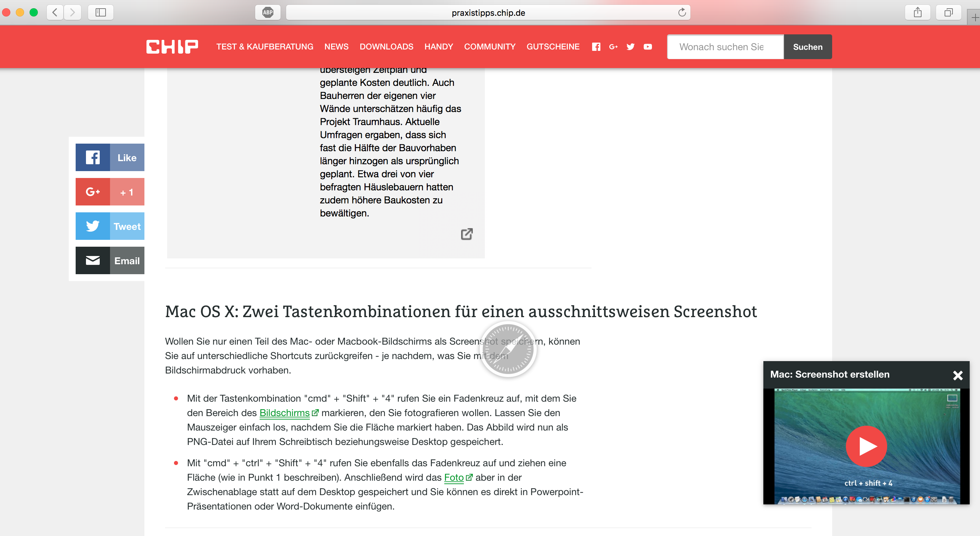This screenshot has height=536, width=980.
Task: Open the DOWNLOADS menu item
Action: click(386, 47)
